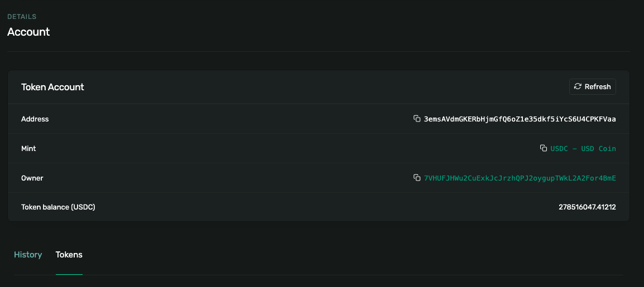The image size is (644, 287).
Task: Click the copy icon beside USDC mint
Action: pyautogui.click(x=543, y=148)
